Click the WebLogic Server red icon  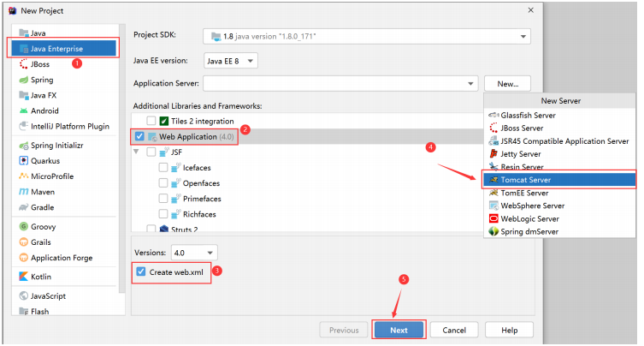click(493, 218)
